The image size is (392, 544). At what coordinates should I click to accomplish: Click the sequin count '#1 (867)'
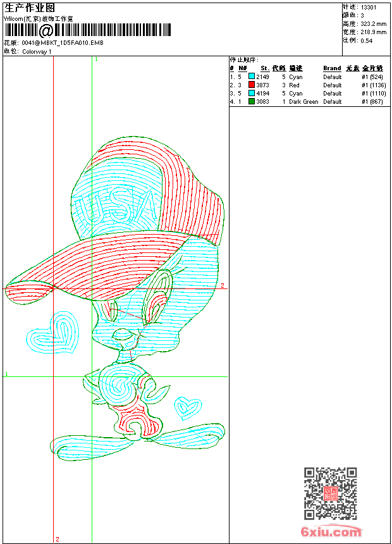coord(372,102)
